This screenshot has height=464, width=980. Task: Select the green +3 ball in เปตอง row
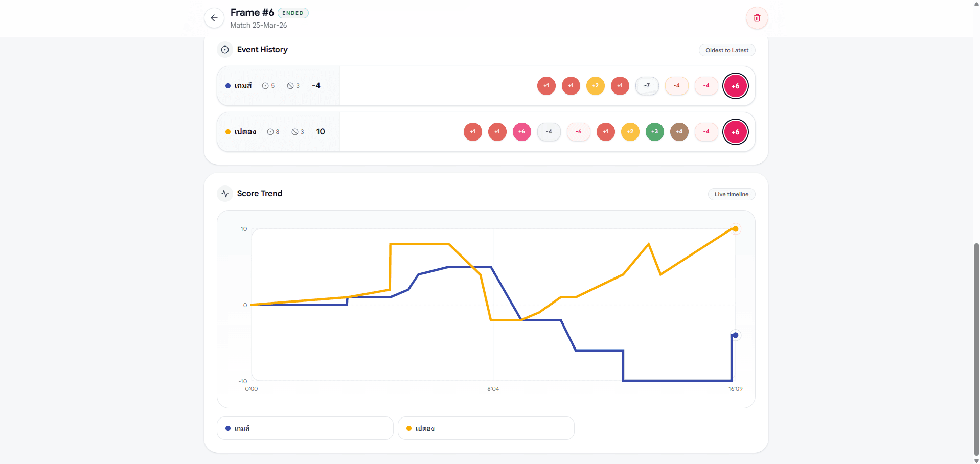(x=654, y=132)
